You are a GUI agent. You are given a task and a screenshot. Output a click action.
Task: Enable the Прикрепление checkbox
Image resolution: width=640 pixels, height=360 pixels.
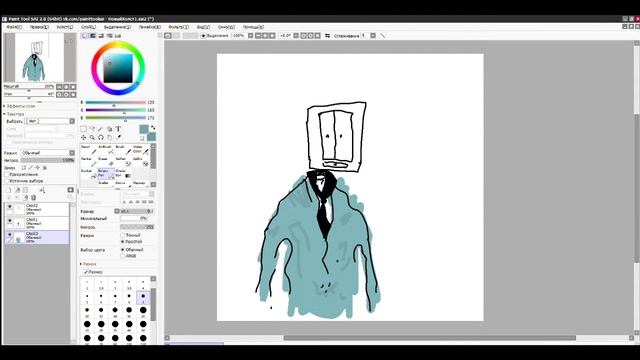[7, 174]
